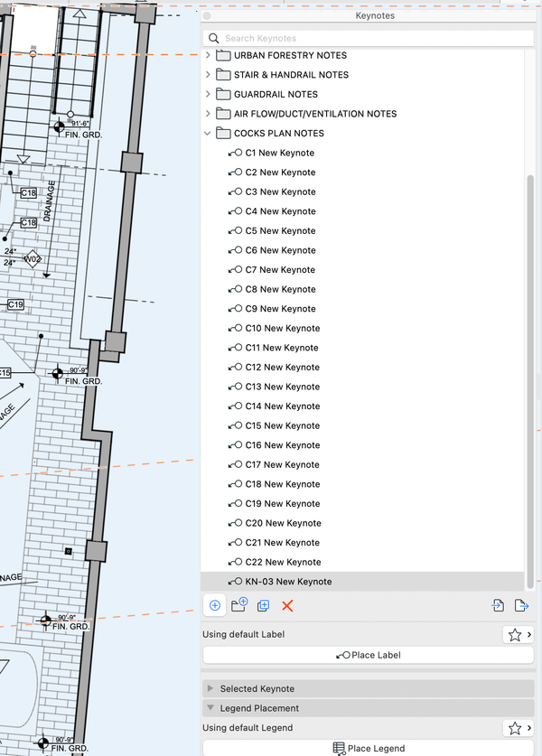Image resolution: width=542 pixels, height=756 pixels.
Task: Select C4 New Keynote
Action: click(281, 211)
